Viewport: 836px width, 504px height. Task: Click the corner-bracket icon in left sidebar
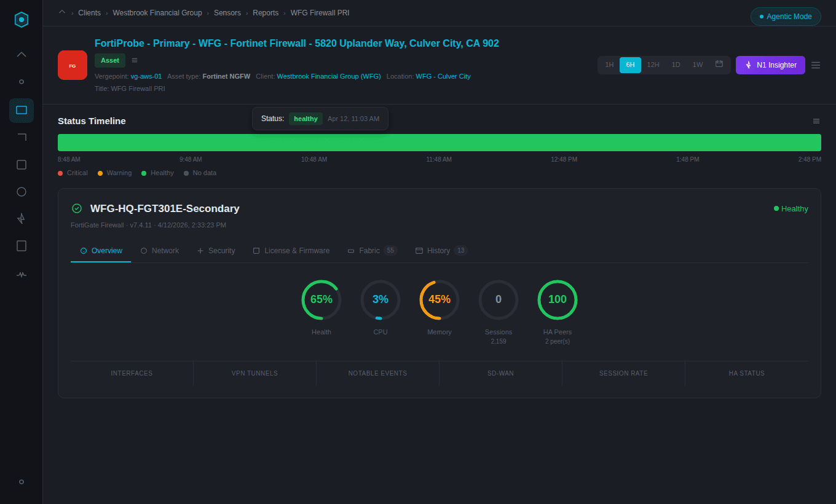22,137
